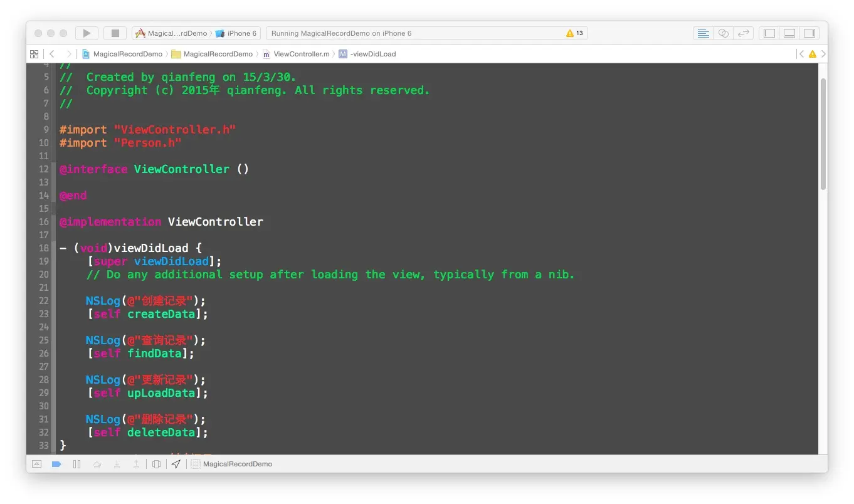Choose the iPhone 6 run destination
Screen dimensions: 854x504
236,33
